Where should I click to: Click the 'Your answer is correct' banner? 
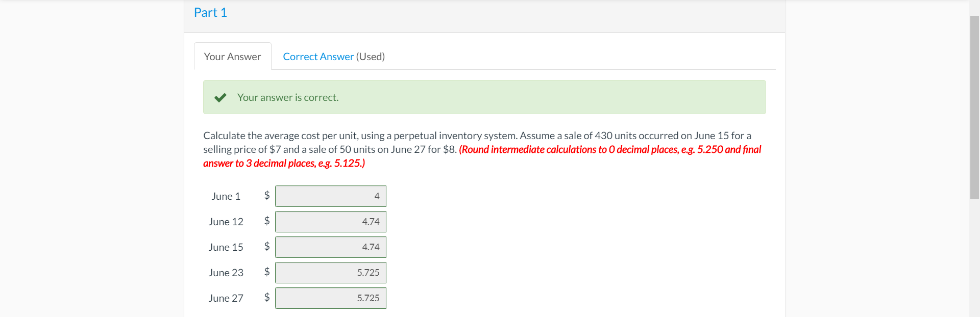(484, 97)
